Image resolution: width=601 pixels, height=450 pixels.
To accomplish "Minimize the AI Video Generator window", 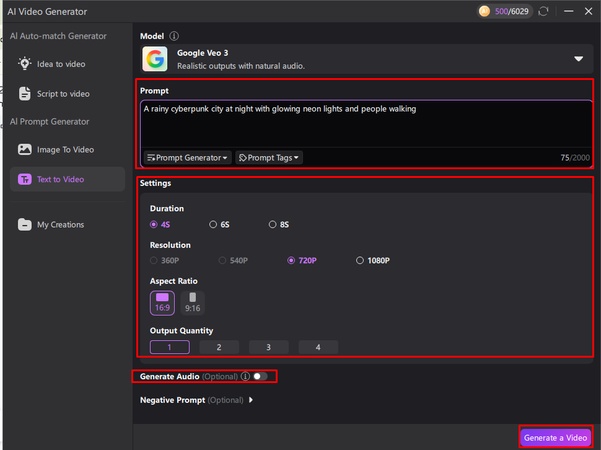I will click(x=569, y=11).
